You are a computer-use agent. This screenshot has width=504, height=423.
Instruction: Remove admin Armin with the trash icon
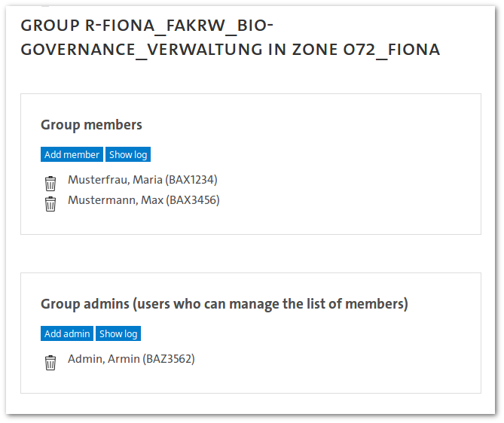(50, 363)
